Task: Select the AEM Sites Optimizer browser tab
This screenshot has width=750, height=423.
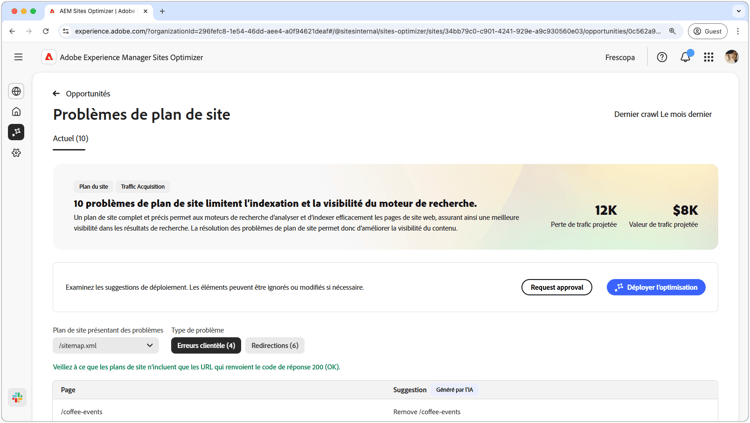Action: [x=98, y=11]
